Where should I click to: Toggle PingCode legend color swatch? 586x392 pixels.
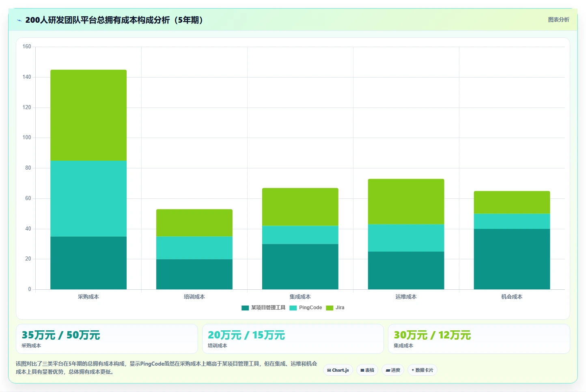(x=293, y=308)
